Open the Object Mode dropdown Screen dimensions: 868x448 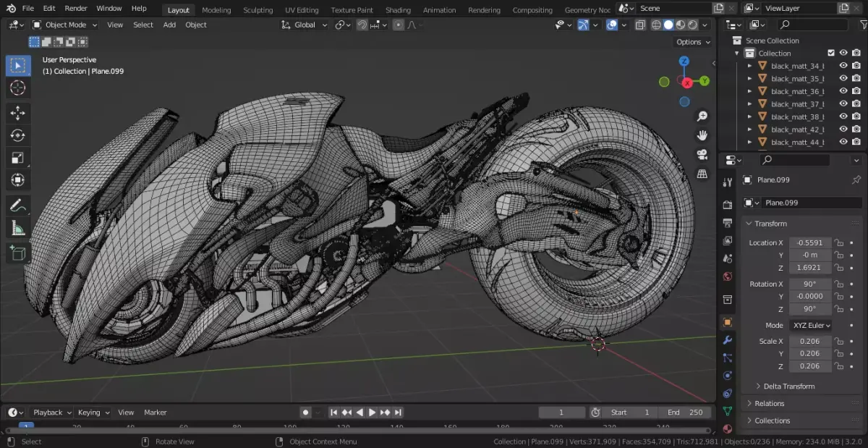(x=65, y=25)
